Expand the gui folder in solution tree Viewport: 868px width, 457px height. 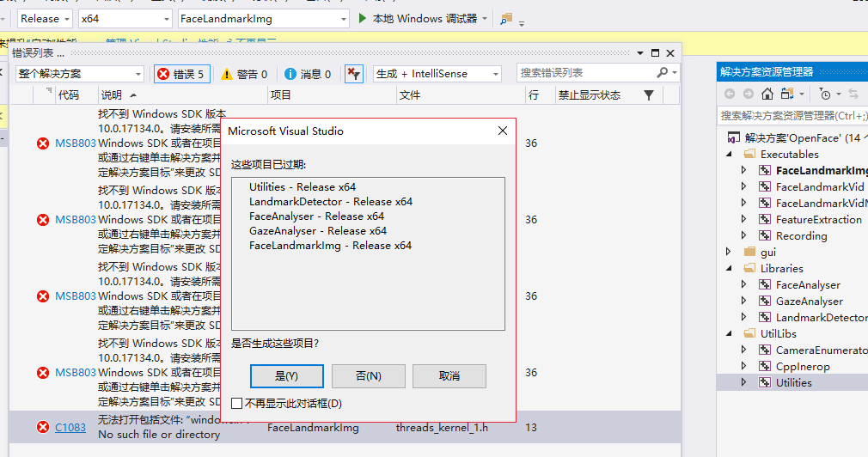(x=729, y=253)
